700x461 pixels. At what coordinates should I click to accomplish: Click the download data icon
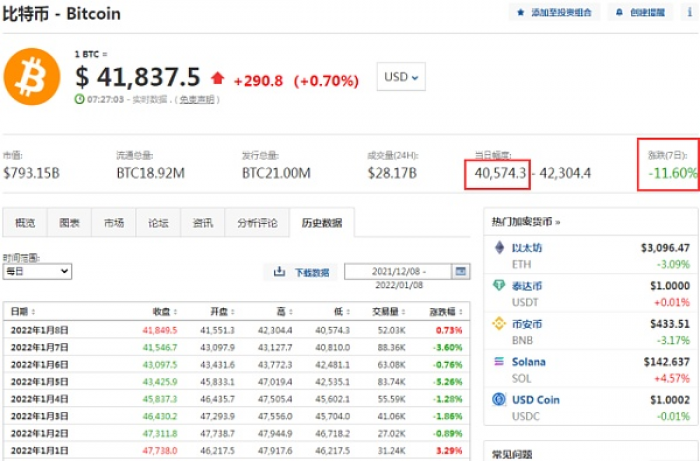279,271
